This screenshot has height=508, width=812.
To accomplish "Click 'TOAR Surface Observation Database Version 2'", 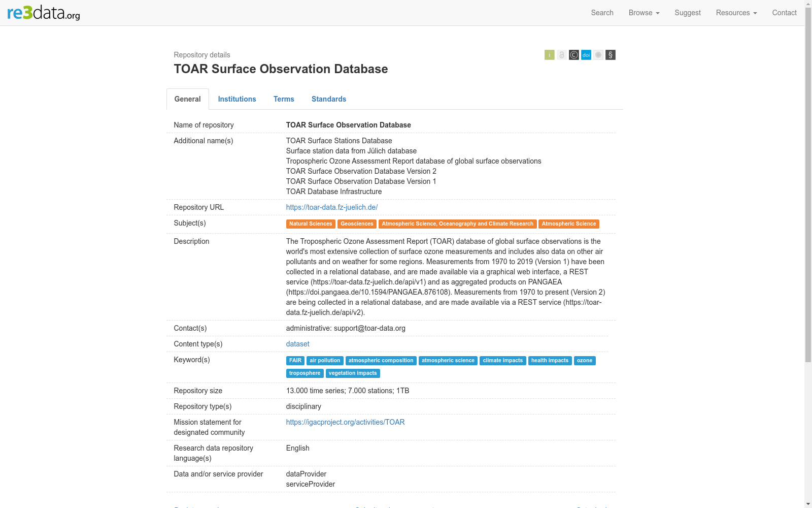I will (361, 171).
